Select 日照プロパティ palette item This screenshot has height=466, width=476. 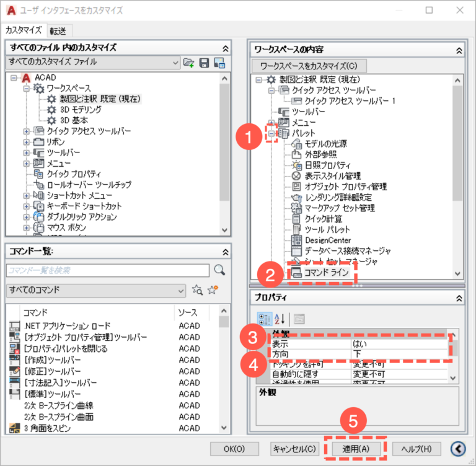click(327, 165)
